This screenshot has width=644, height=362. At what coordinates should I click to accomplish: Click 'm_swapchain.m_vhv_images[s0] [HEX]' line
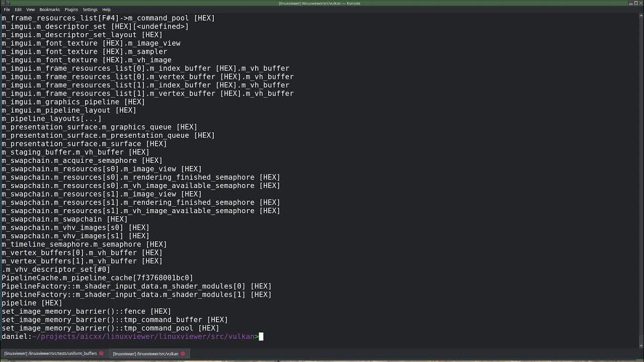coord(75,227)
